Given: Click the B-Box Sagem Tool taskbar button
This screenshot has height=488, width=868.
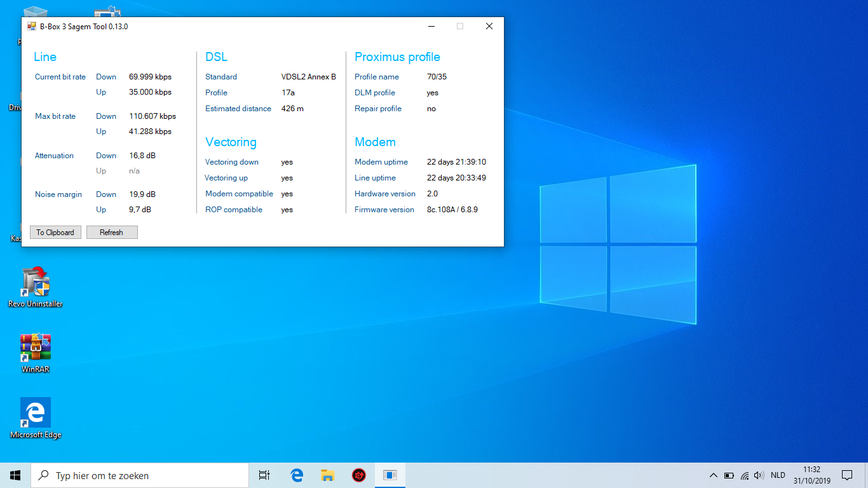Looking at the screenshot, I should (390, 475).
